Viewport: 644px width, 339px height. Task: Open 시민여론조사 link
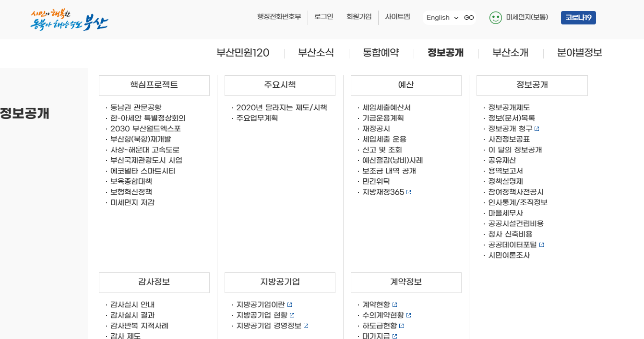[x=509, y=256]
